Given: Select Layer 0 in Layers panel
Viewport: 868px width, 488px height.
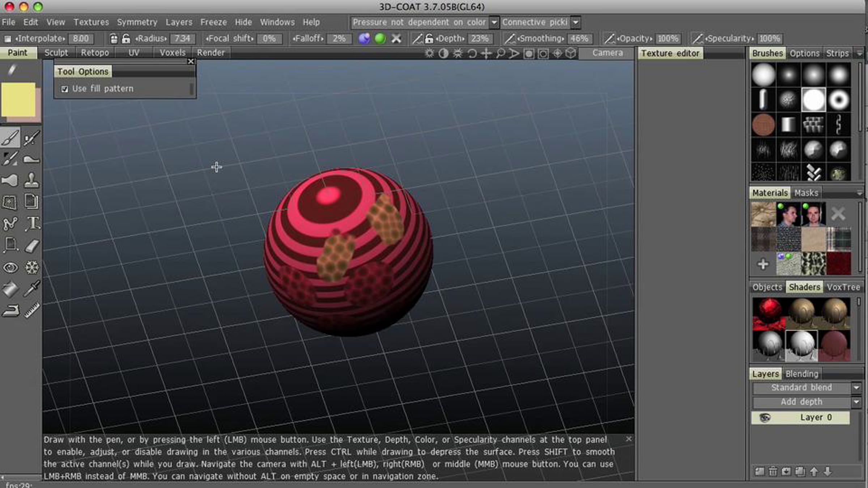Looking at the screenshot, I should click(800, 418).
